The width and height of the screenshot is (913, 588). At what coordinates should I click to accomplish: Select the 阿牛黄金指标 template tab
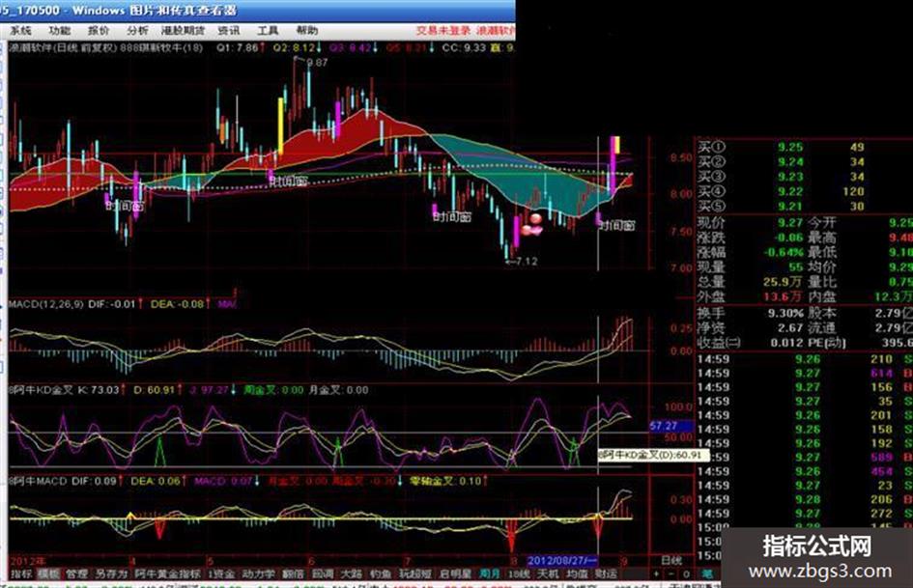pyautogui.click(x=167, y=574)
